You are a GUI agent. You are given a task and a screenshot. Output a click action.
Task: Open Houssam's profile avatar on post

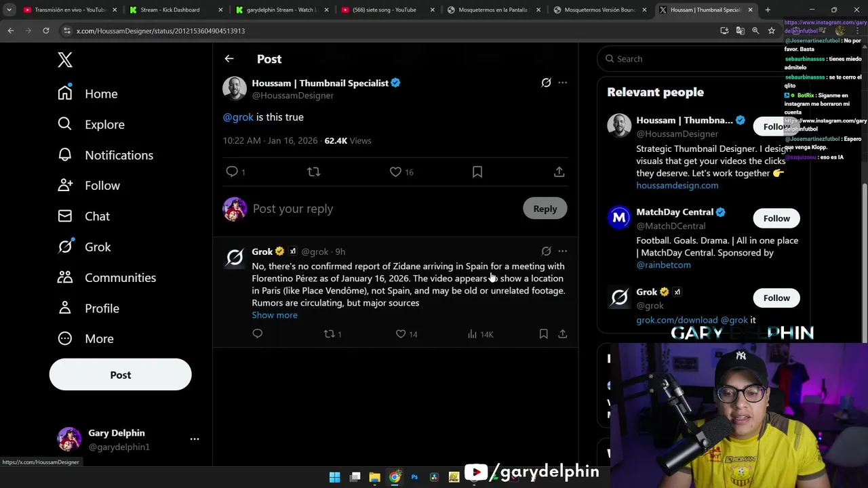point(235,89)
